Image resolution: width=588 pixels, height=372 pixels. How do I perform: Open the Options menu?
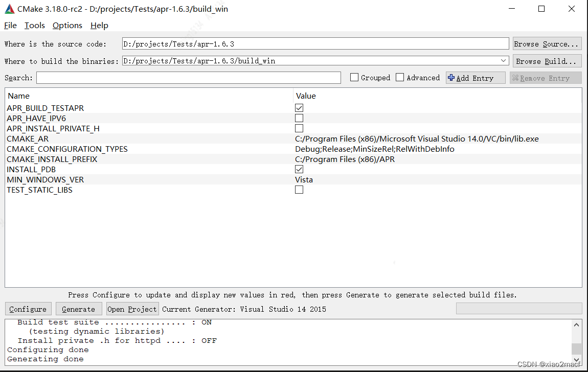(67, 25)
